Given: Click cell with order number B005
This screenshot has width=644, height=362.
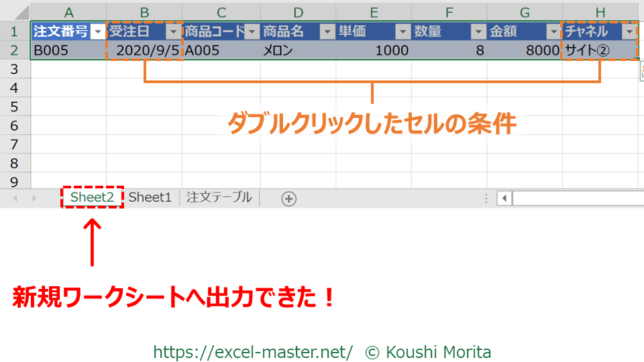Looking at the screenshot, I should tap(68, 50).
